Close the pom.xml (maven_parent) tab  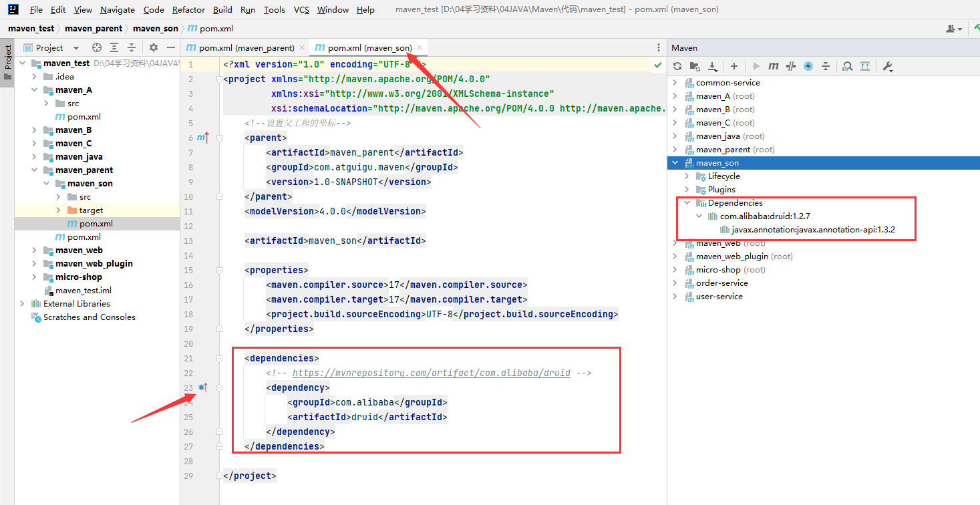click(302, 47)
